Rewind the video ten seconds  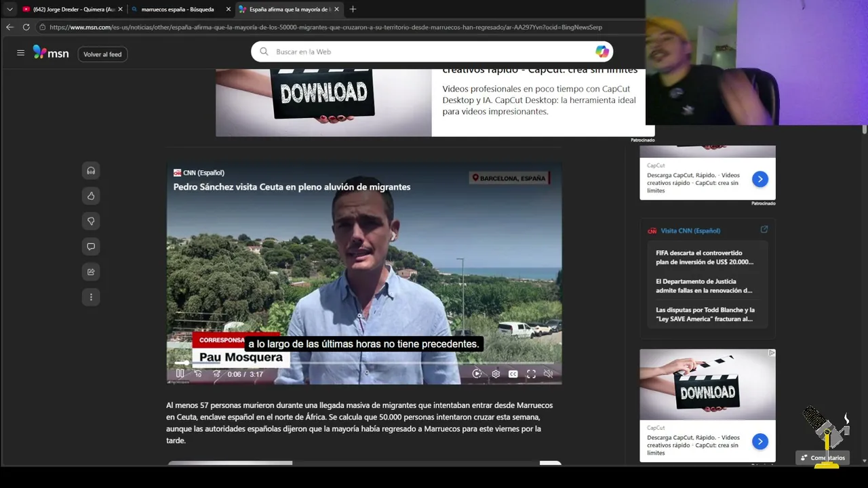tap(198, 373)
